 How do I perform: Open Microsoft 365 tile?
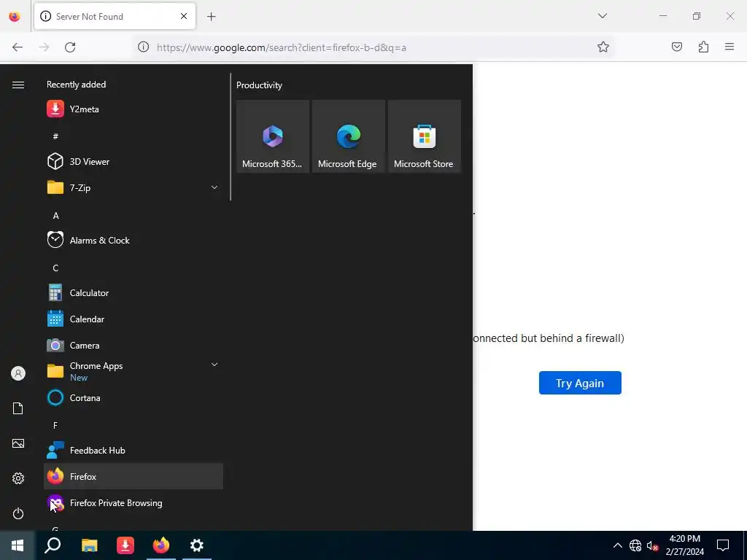tap(273, 136)
